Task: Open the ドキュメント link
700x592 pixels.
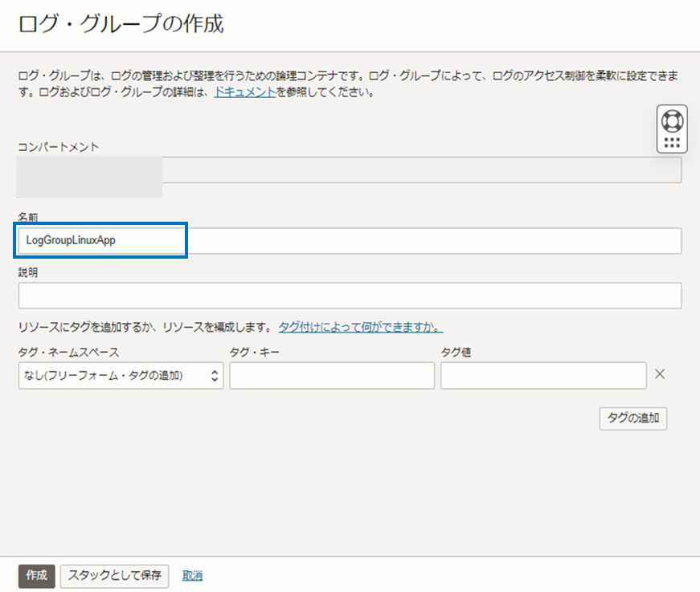Action: coord(245,92)
